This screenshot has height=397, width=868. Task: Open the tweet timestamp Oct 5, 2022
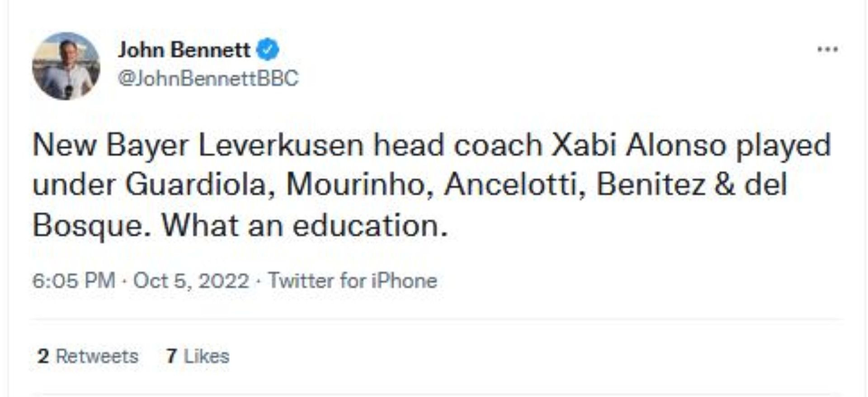192,281
